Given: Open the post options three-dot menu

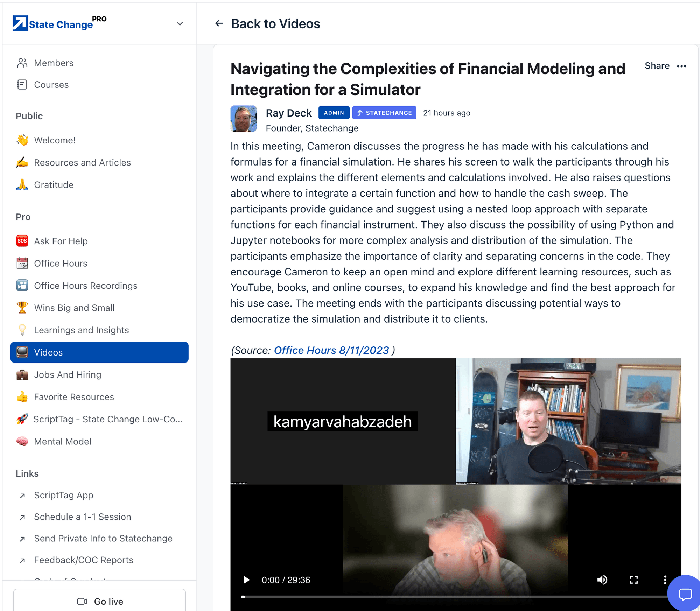Looking at the screenshot, I should 681,66.
